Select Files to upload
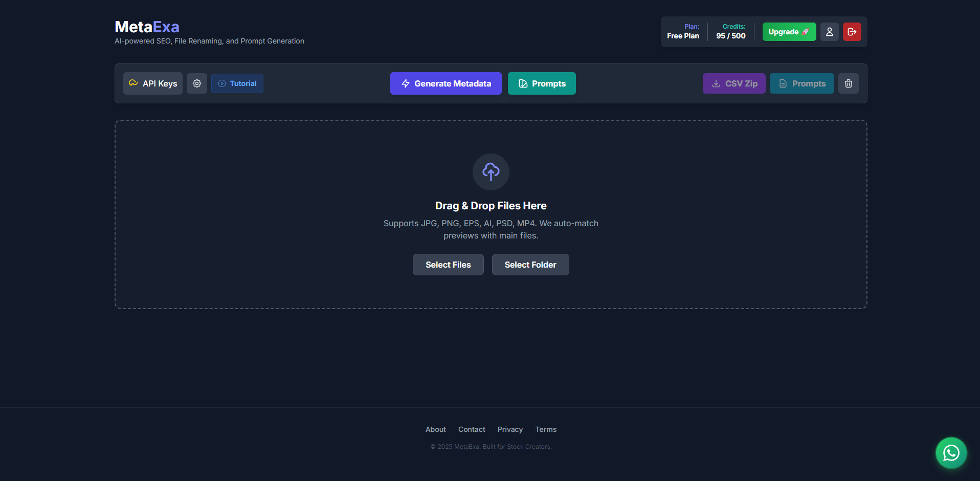 click(x=448, y=265)
